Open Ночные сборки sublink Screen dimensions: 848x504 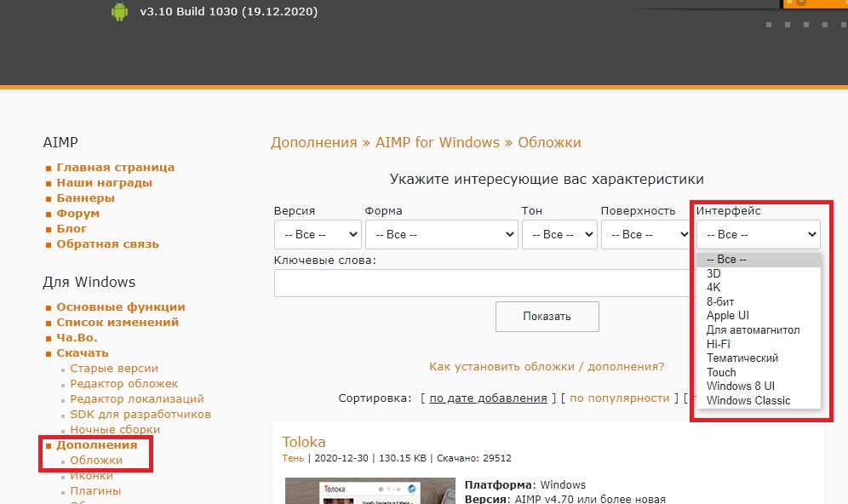coord(115,429)
